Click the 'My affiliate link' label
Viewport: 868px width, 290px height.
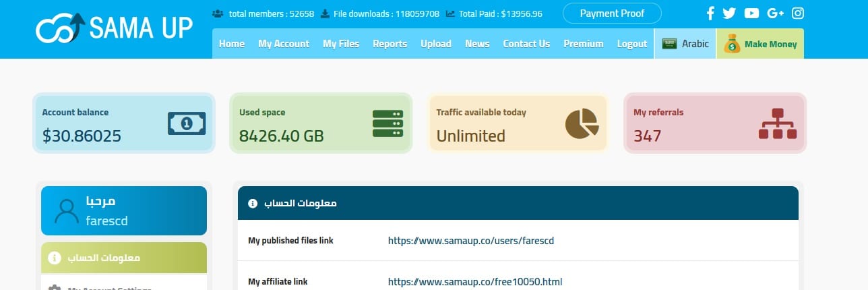pos(278,282)
